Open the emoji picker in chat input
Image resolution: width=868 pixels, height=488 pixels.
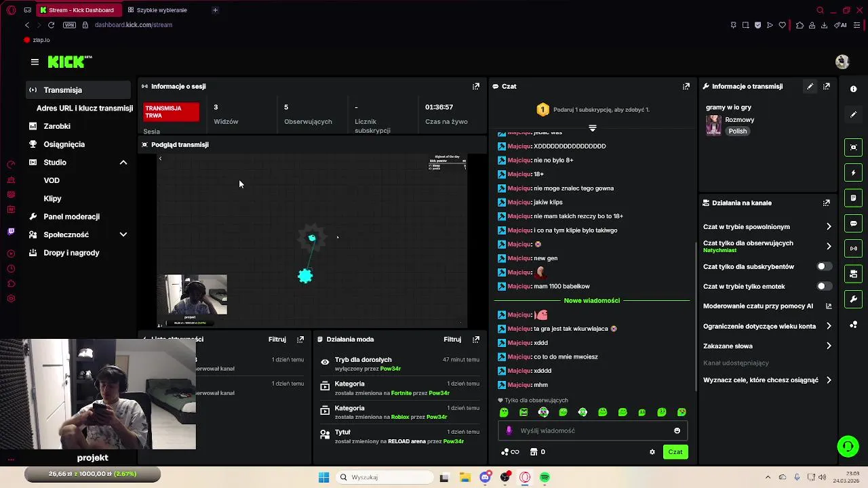677,430
